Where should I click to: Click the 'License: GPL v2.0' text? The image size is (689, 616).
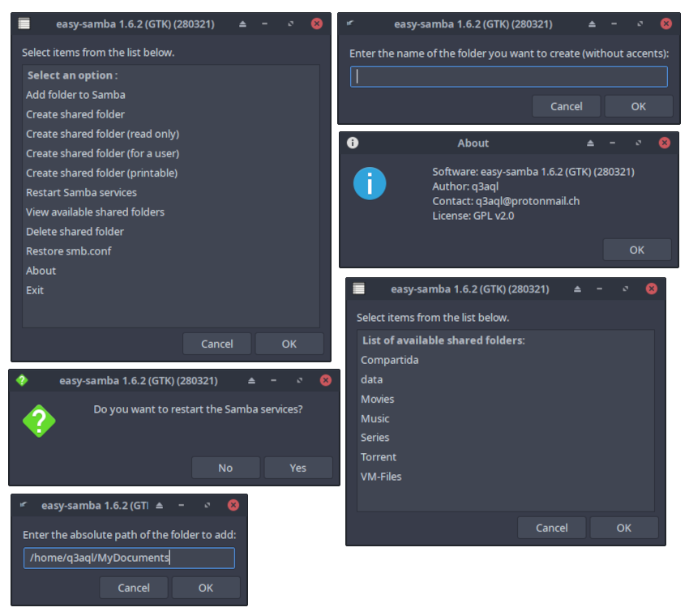coord(473,216)
